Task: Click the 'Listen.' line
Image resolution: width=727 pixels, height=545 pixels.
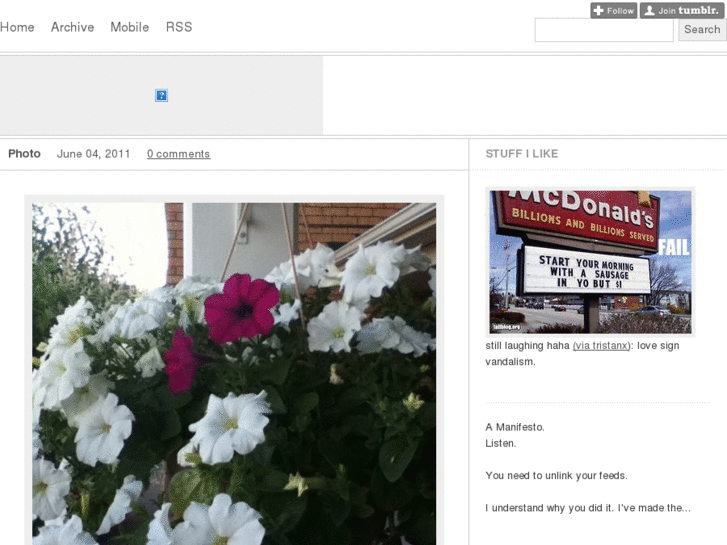Action: click(501, 443)
